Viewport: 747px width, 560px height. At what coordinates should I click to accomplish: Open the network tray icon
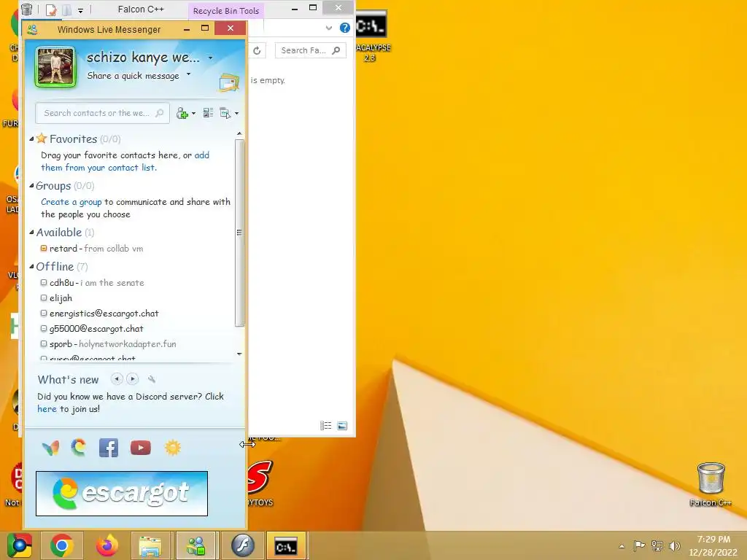pos(657,546)
